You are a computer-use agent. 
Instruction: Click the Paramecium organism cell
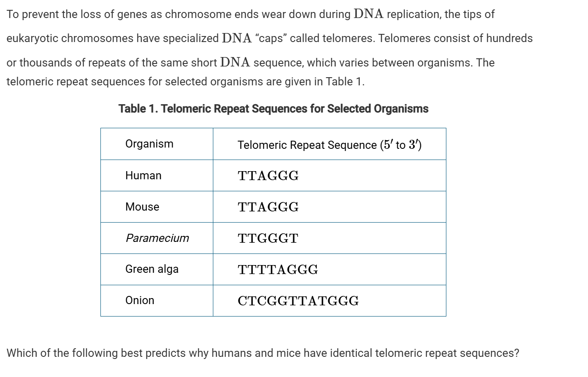pos(157,238)
